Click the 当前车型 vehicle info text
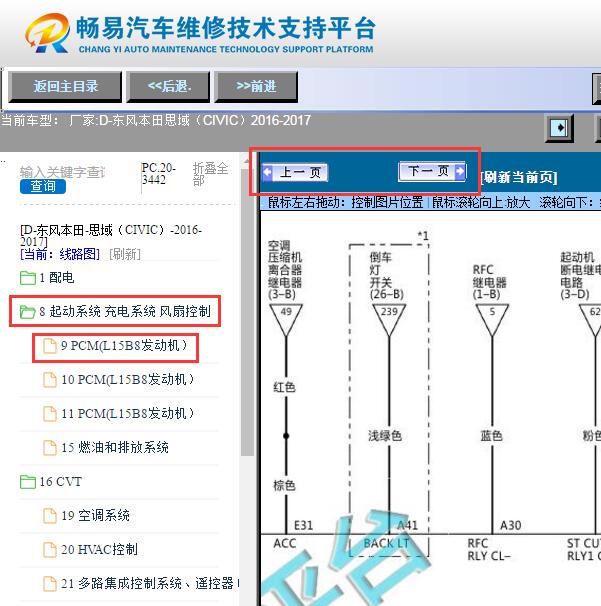The width and height of the screenshot is (601, 606). tap(156, 121)
